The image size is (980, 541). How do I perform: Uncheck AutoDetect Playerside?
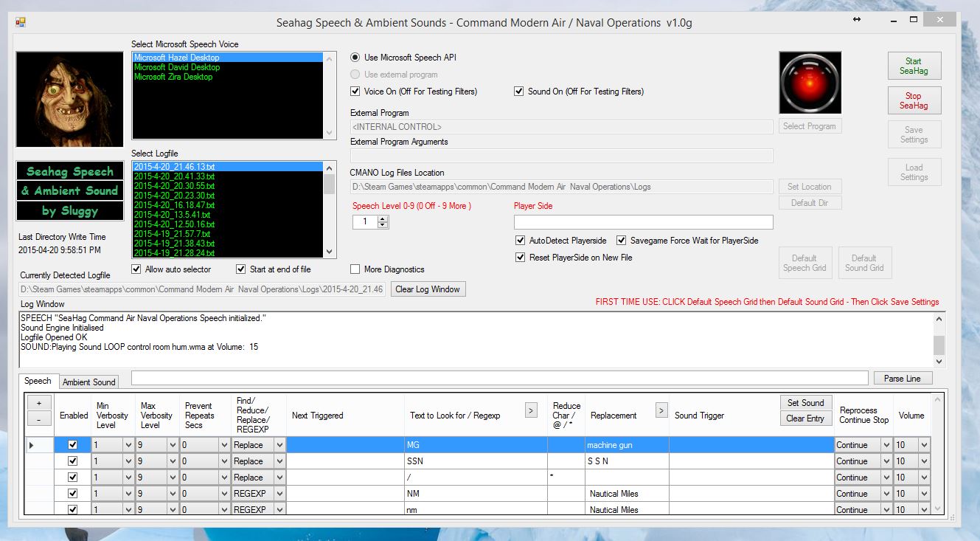tap(521, 241)
